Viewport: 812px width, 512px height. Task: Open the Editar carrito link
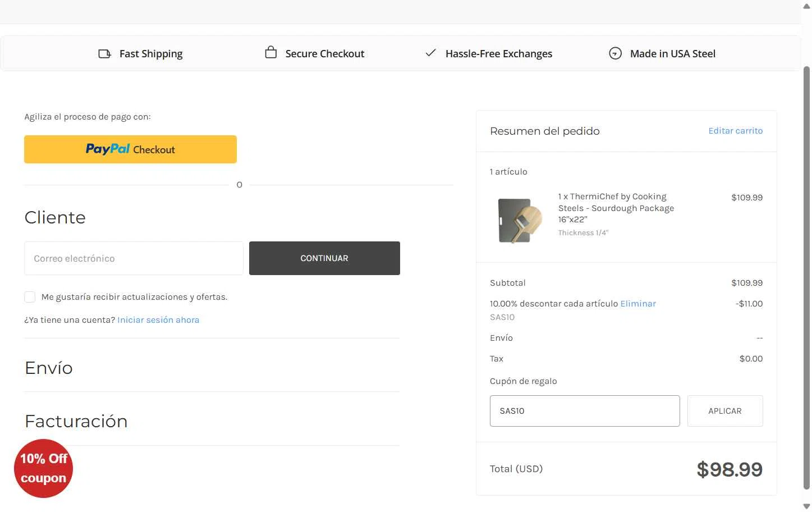(x=735, y=131)
